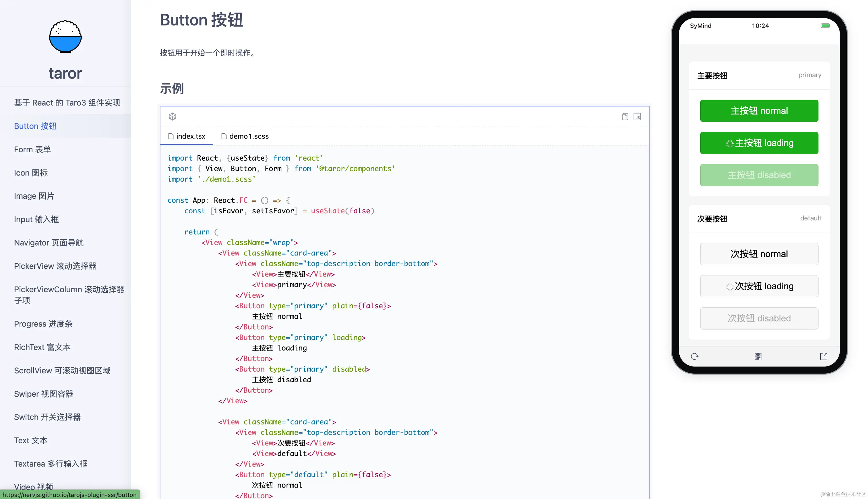This screenshot has width=868, height=499.
Task: Select PickerView 滚动选择器 in sidebar
Action: (x=55, y=266)
